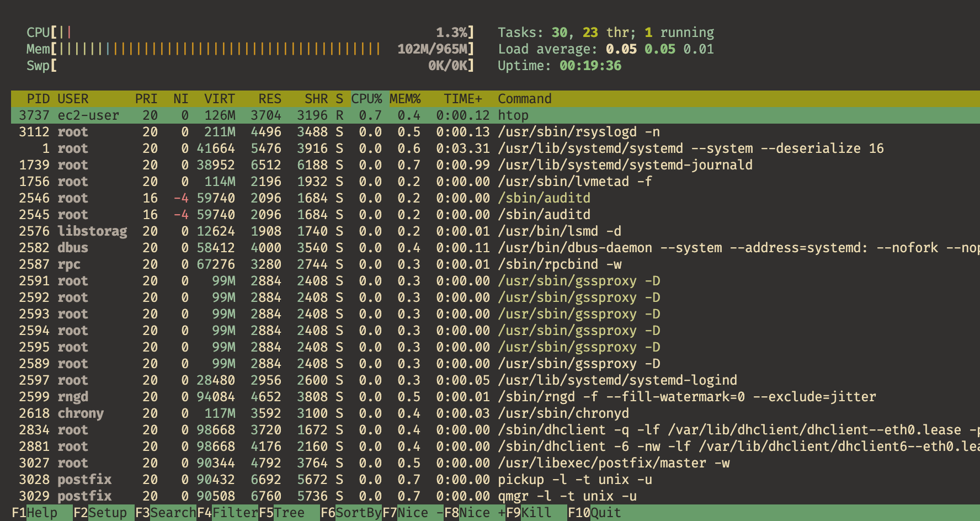The width and height of the screenshot is (980, 521).
Task: Sort by the MEM% column header
Action: 405,99
